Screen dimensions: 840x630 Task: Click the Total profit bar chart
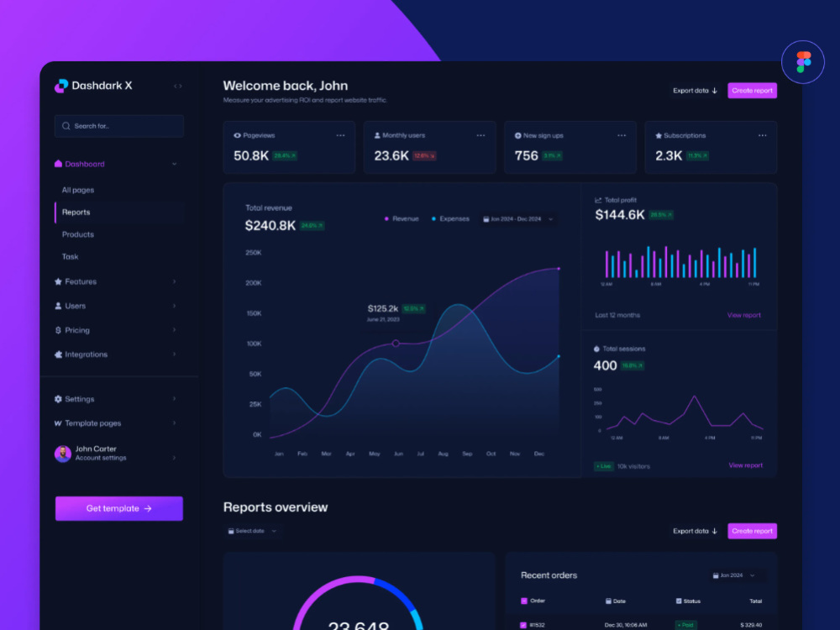680,262
